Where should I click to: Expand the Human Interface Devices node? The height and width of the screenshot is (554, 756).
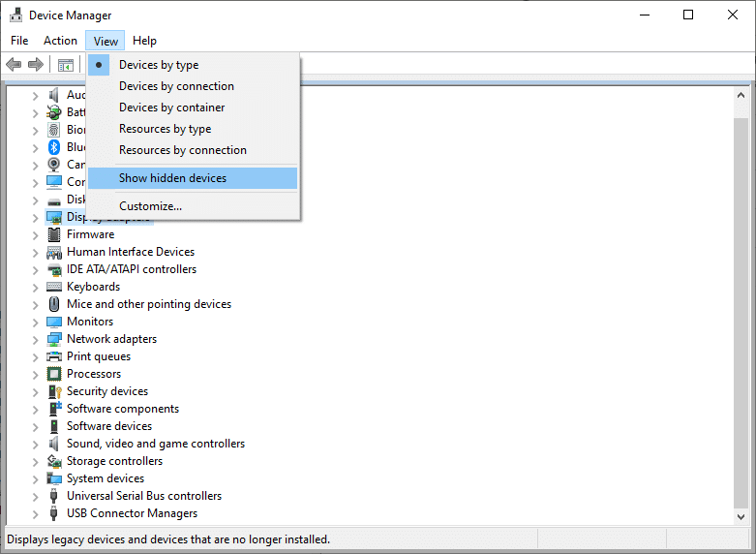point(36,252)
